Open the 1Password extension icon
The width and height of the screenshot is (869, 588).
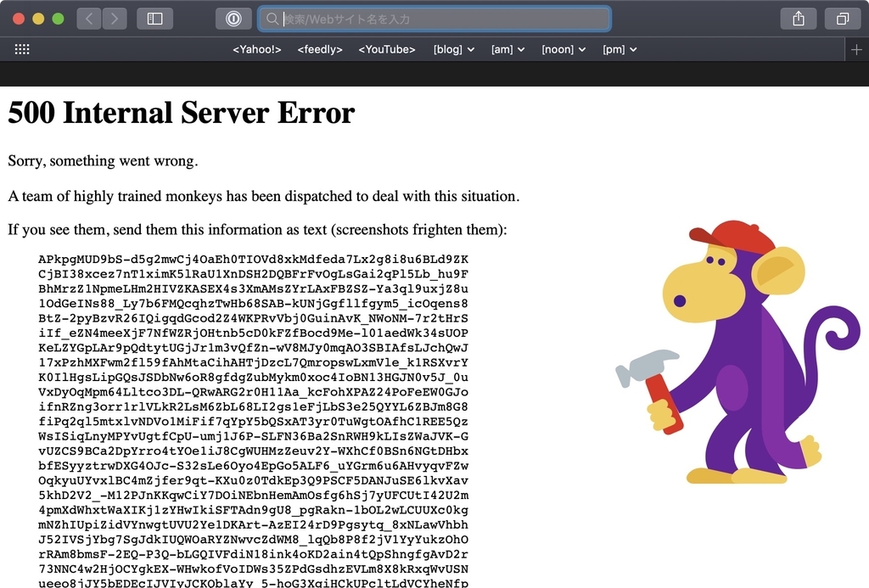233,19
